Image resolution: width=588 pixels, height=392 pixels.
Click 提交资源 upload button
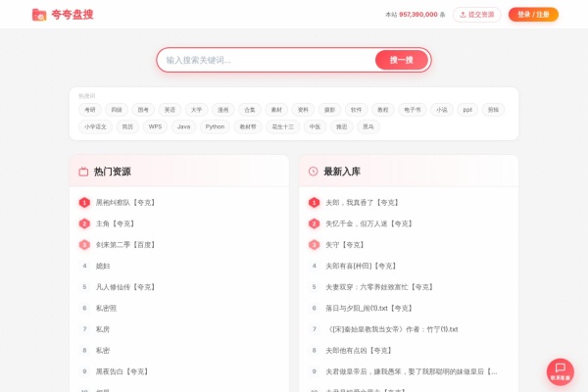476,15
